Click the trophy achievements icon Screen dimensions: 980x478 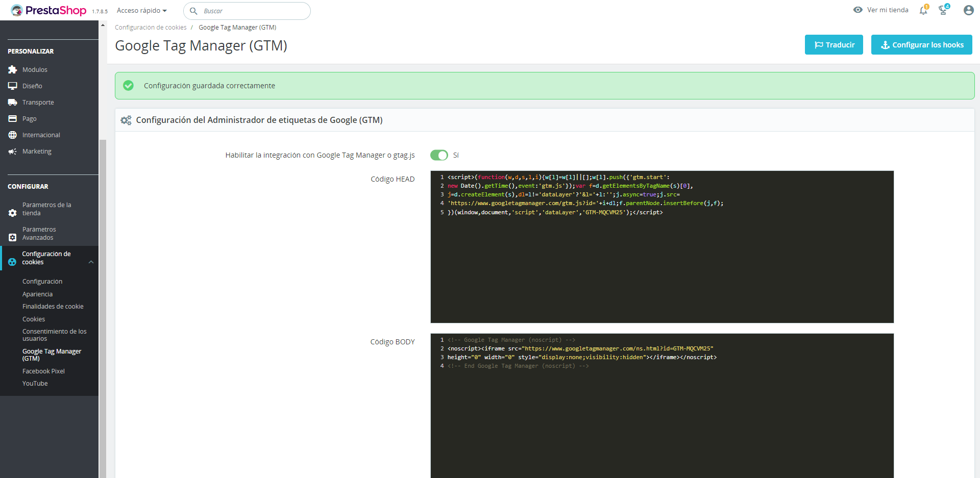[943, 10]
